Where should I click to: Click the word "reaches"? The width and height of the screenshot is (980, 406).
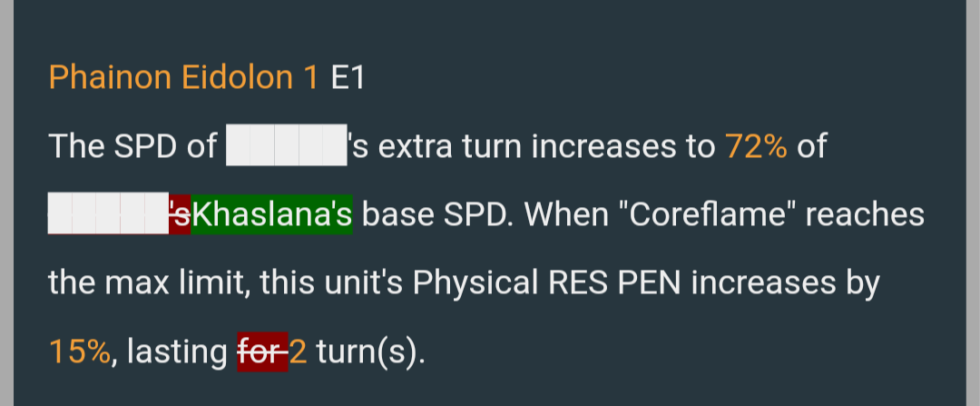pyautogui.click(x=865, y=214)
